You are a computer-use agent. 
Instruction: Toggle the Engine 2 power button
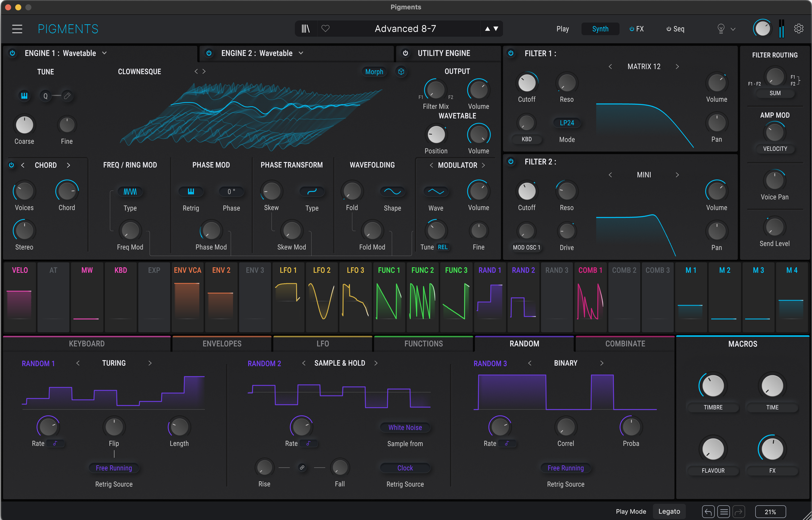point(209,53)
